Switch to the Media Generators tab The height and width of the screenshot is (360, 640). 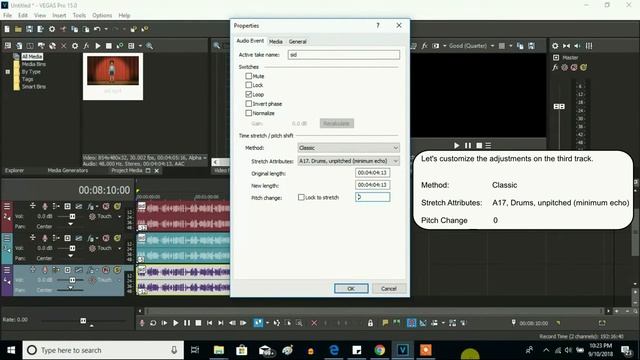click(68, 171)
